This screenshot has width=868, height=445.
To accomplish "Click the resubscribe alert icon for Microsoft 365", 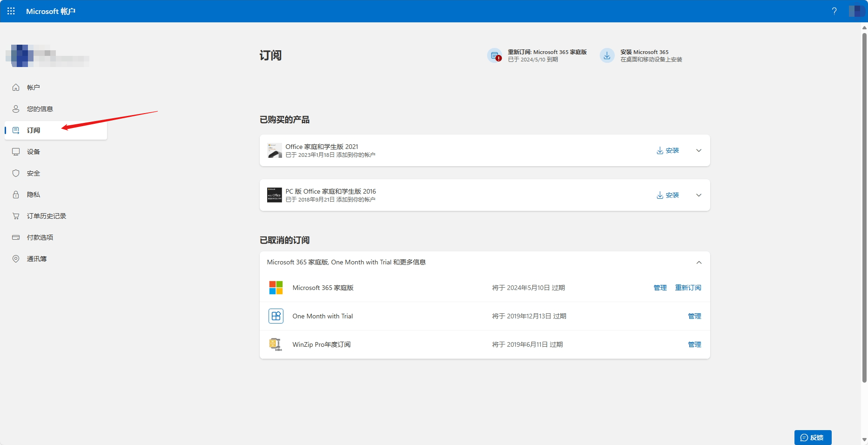I will pyautogui.click(x=495, y=55).
